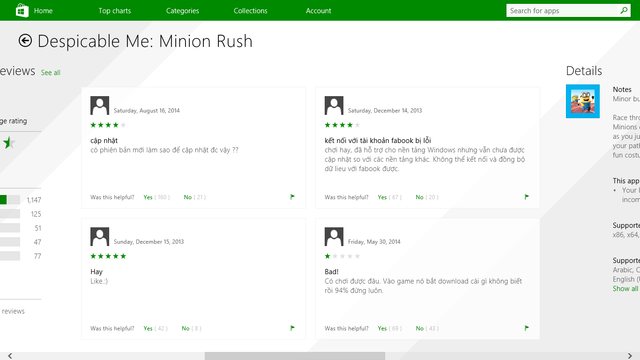Screen dimensions: 640x360
Task: Click date 'Friday, May 30, 2014'
Action: pos(374,242)
